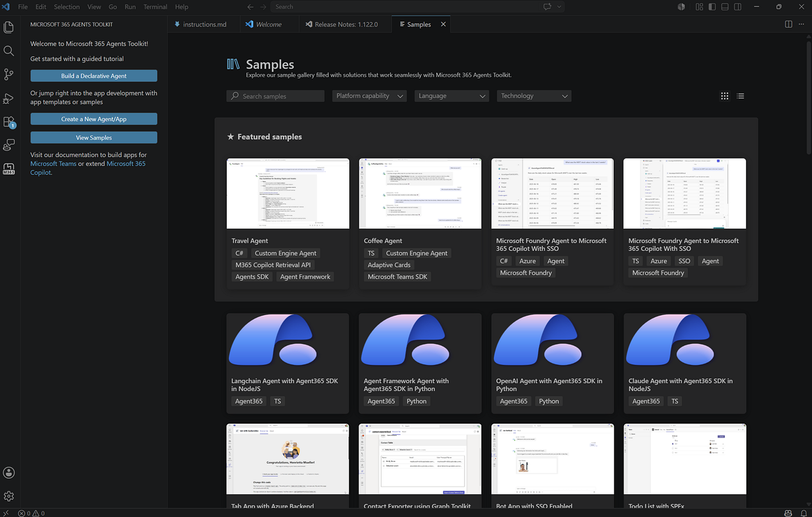
Task: Click the Custom Engine Agent tag on Travel Agent
Action: (x=285, y=253)
